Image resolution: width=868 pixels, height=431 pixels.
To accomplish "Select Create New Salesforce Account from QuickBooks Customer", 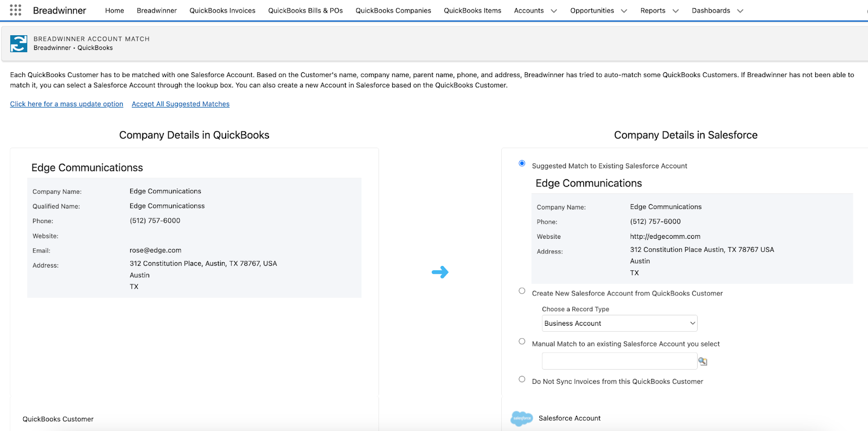I will tap(522, 291).
